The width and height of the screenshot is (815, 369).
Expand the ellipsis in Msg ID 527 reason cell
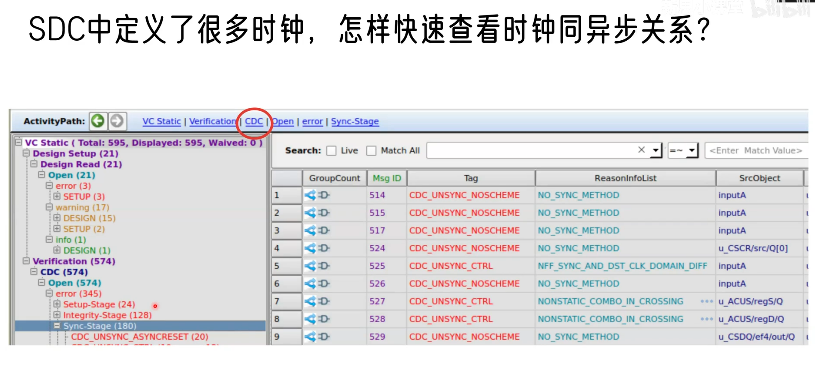(706, 301)
